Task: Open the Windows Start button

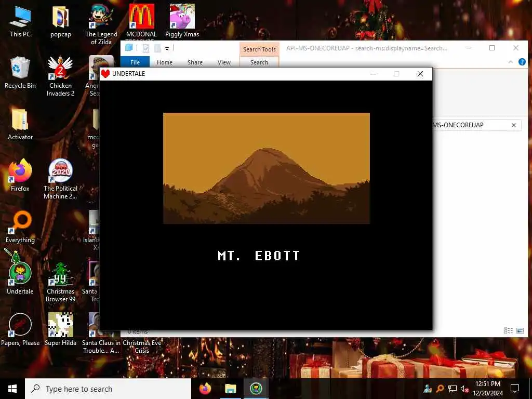Action: click(x=12, y=389)
